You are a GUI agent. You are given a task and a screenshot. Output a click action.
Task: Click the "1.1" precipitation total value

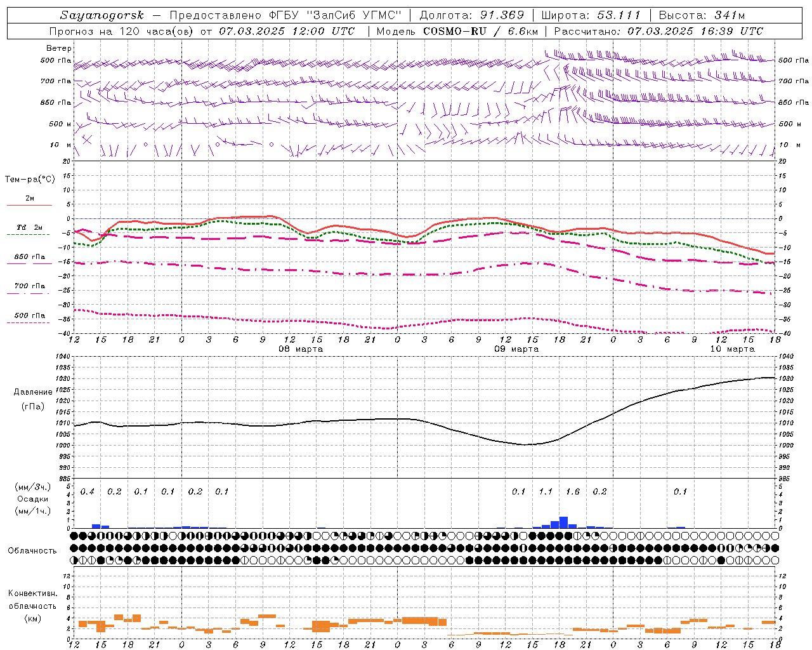point(546,492)
